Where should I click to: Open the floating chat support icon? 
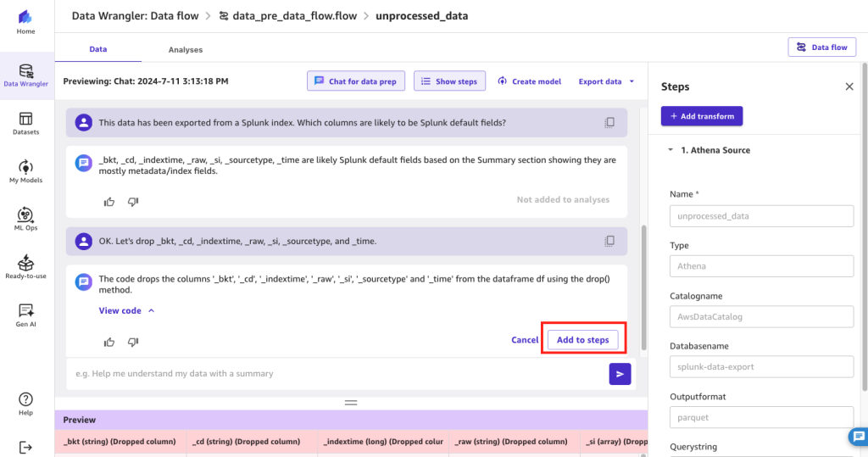pyautogui.click(x=859, y=437)
